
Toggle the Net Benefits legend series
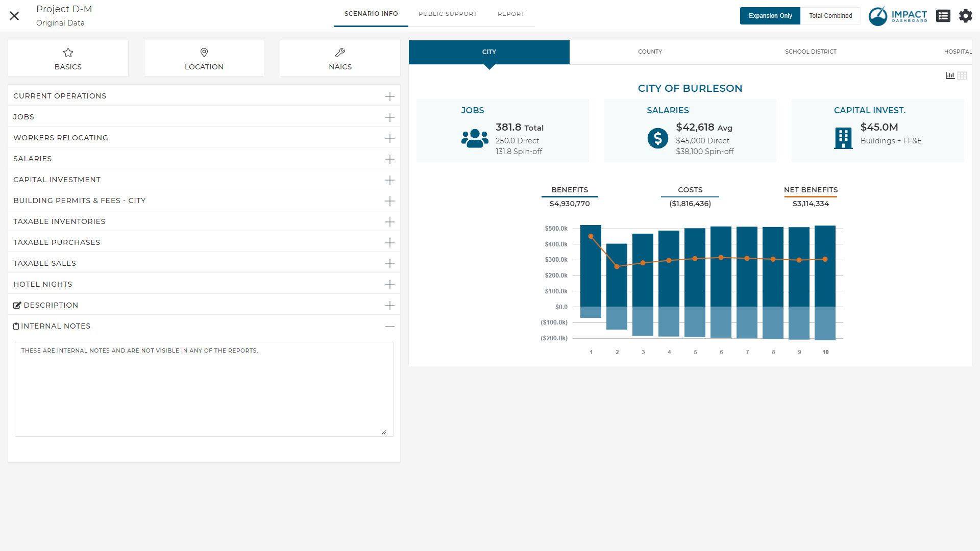tap(811, 190)
